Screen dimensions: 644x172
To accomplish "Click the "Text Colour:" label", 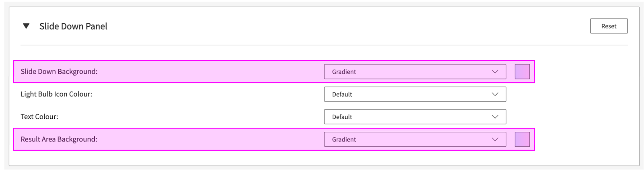I will [39, 117].
